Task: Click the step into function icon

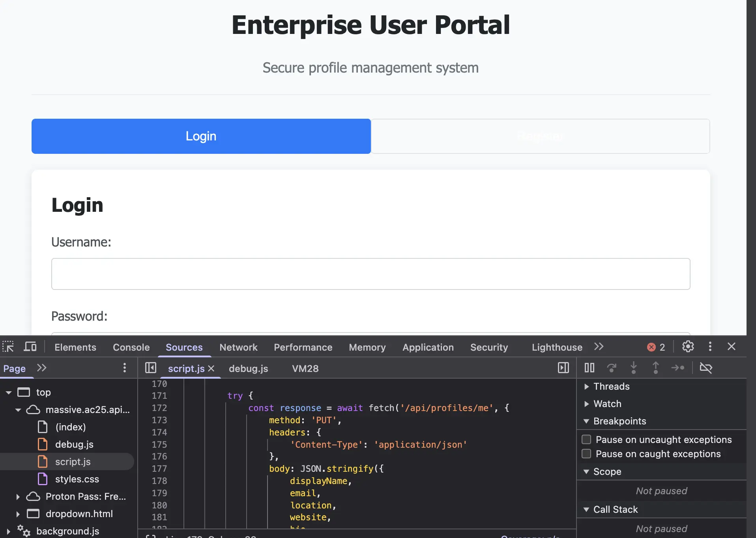Action: tap(633, 368)
